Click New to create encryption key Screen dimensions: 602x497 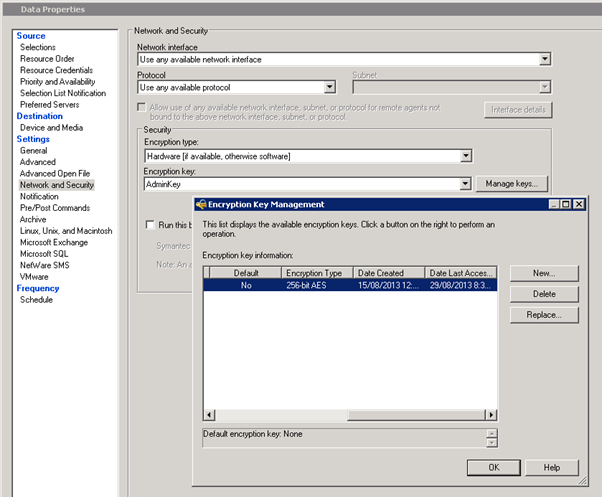point(543,273)
